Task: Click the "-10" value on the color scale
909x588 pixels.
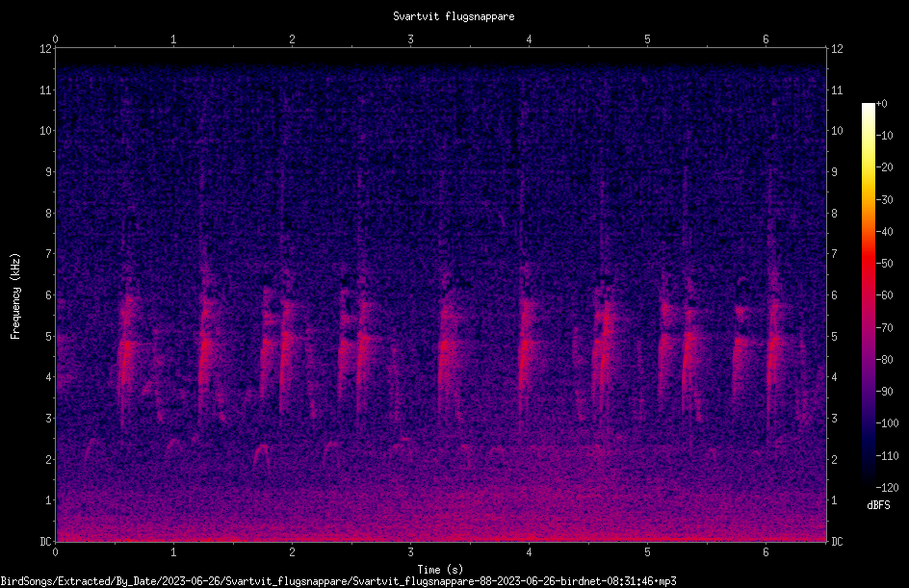Action: (x=884, y=136)
